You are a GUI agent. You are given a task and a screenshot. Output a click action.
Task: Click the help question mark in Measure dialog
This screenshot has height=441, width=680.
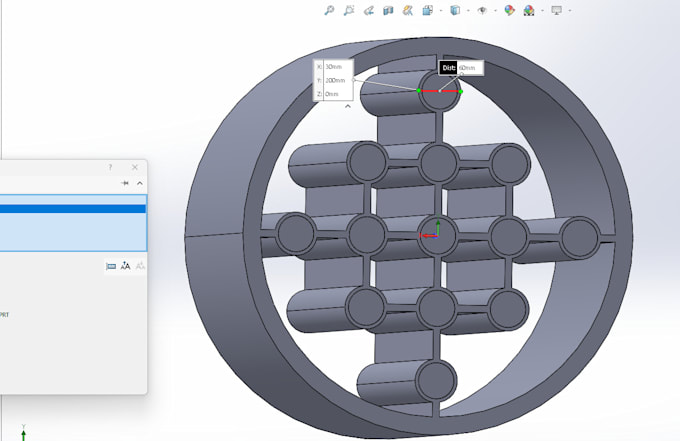point(110,167)
